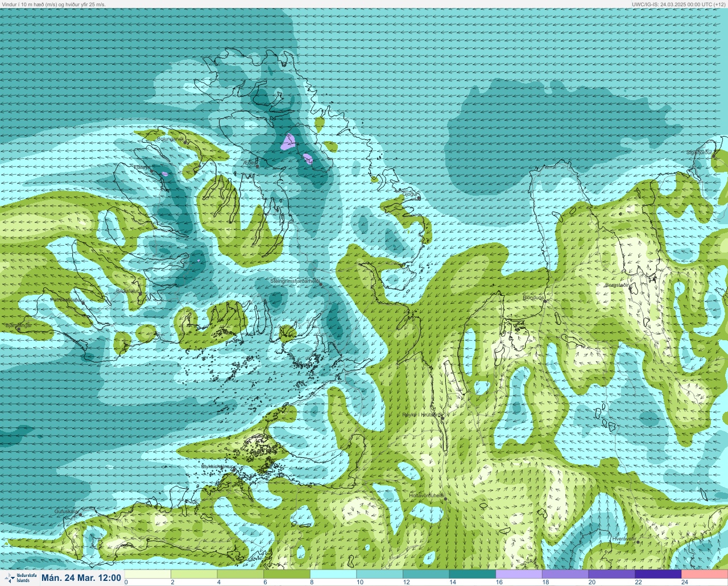Screen dimensions: 728x586
Task: Click the Bjargtangar station label
Action: (18, 325)
